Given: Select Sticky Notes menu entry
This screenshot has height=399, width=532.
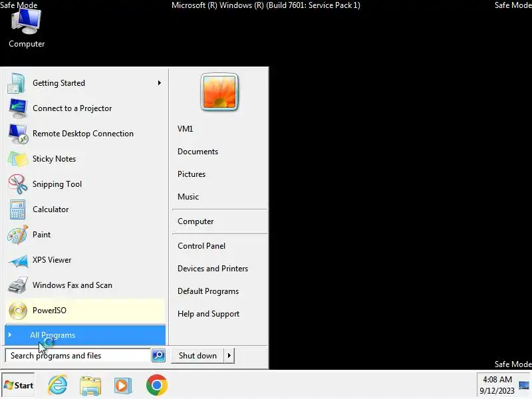Looking at the screenshot, I should click(x=84, y=159).
